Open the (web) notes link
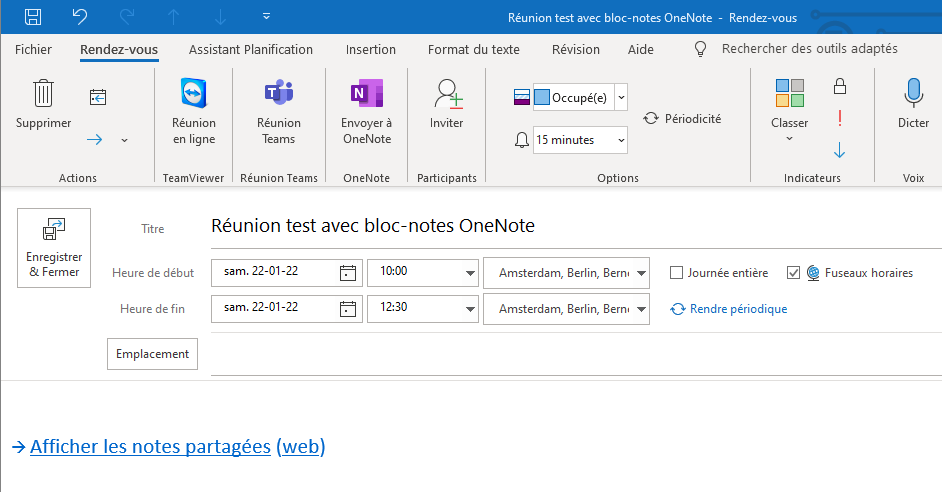942x492 pixels. point(300,446)
